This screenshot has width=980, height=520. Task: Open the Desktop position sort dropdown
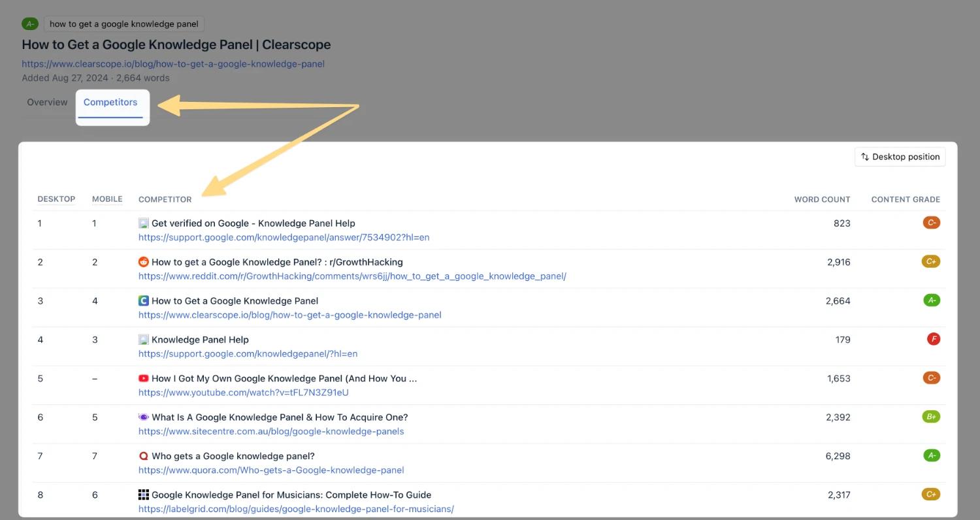(900, 157)
